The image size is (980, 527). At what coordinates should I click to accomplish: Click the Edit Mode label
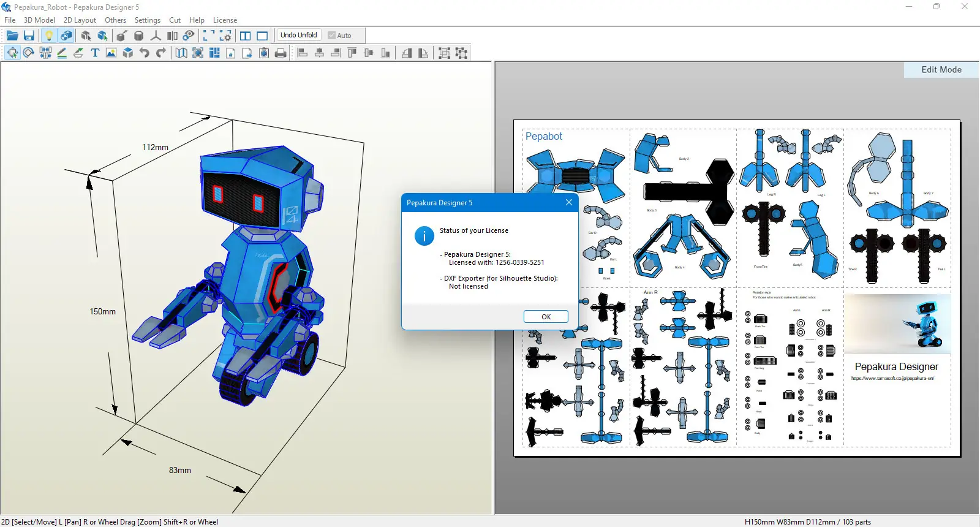[x=941, y=70]
